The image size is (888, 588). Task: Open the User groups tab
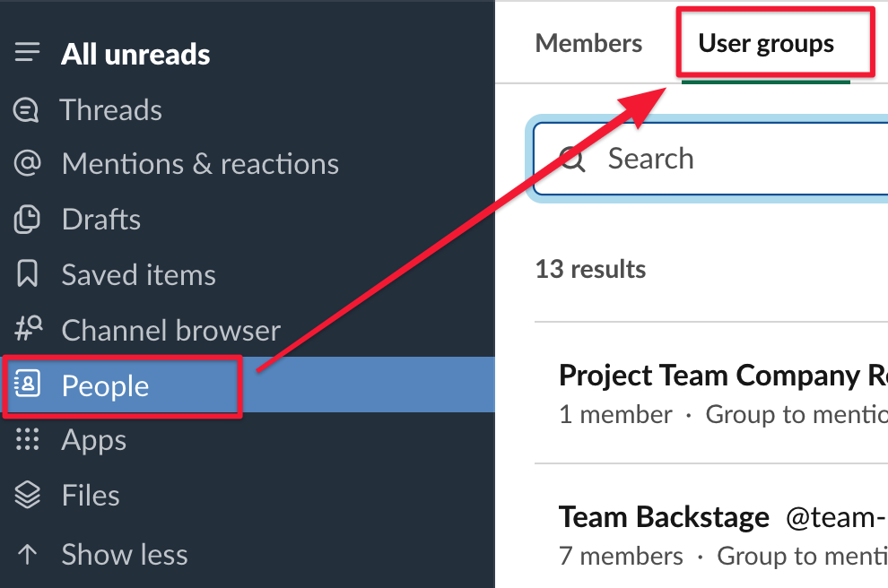(766, 43)
